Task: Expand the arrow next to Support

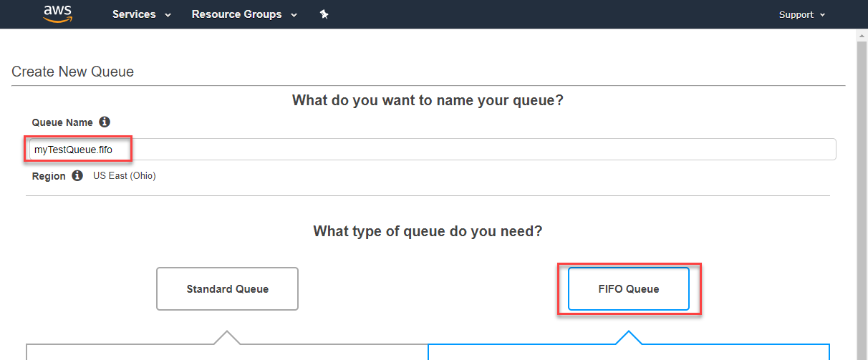Action: [822, 15]
